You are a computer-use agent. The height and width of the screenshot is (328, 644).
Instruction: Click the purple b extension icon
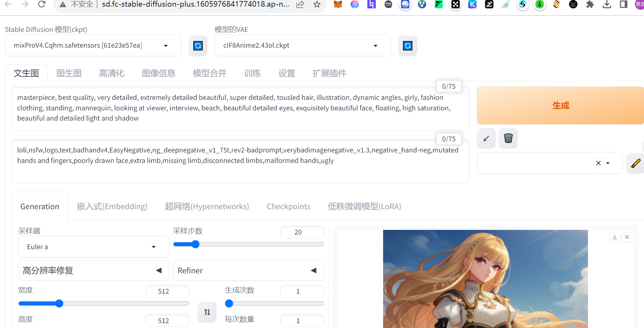[372, 5]
